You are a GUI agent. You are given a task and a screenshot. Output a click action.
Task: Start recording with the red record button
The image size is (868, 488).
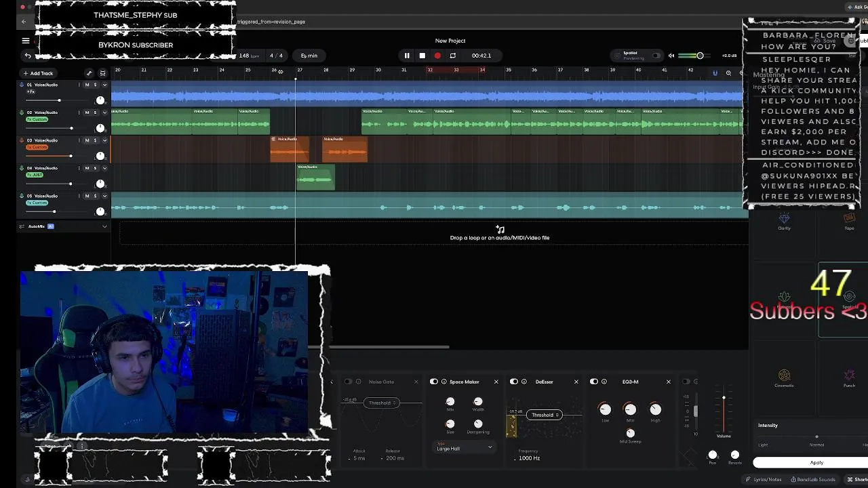(x=437, y=56)
